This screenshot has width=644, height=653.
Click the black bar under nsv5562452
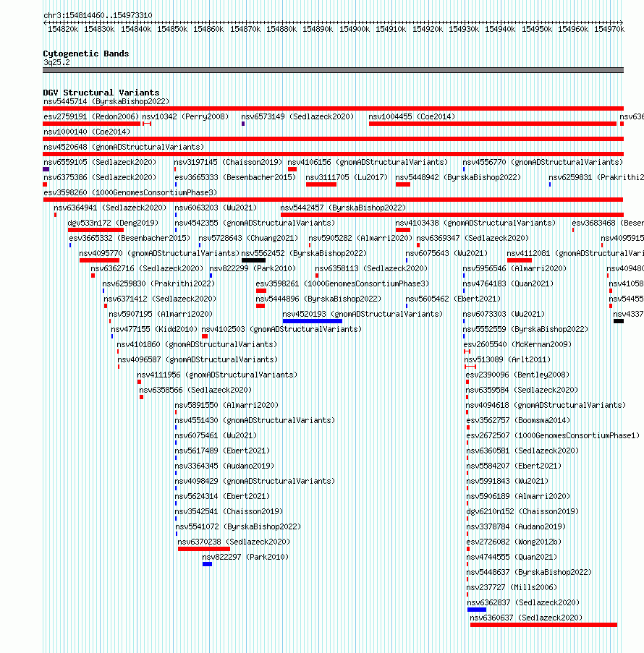[x=253, y=260]
